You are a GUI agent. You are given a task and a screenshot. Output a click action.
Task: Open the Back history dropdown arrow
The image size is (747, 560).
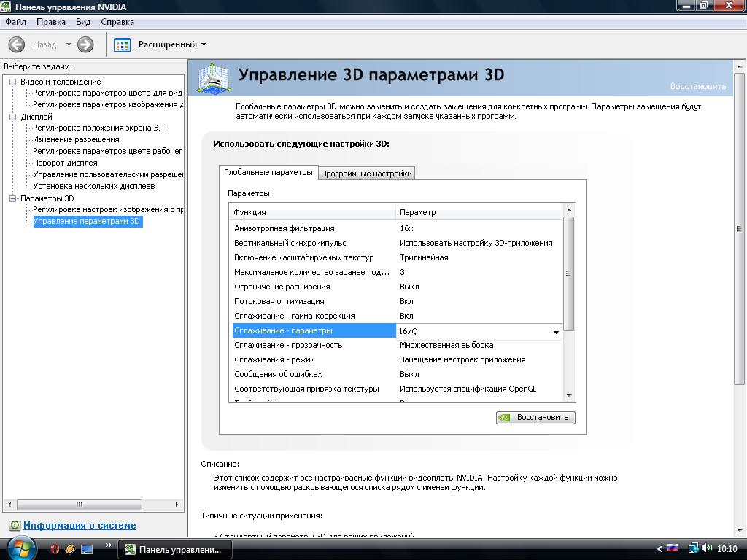pyautogui.click(x=69, y=44)
